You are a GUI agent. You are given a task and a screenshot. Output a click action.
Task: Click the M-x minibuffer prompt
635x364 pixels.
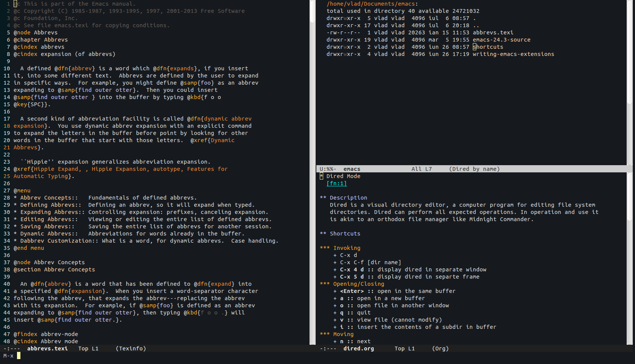tap(8, 356)
